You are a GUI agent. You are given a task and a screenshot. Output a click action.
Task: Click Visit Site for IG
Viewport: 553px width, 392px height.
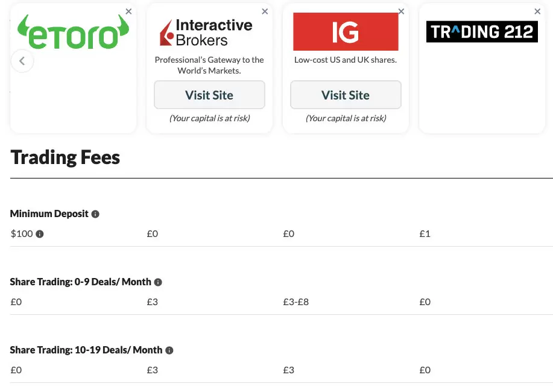click(345, 95)
